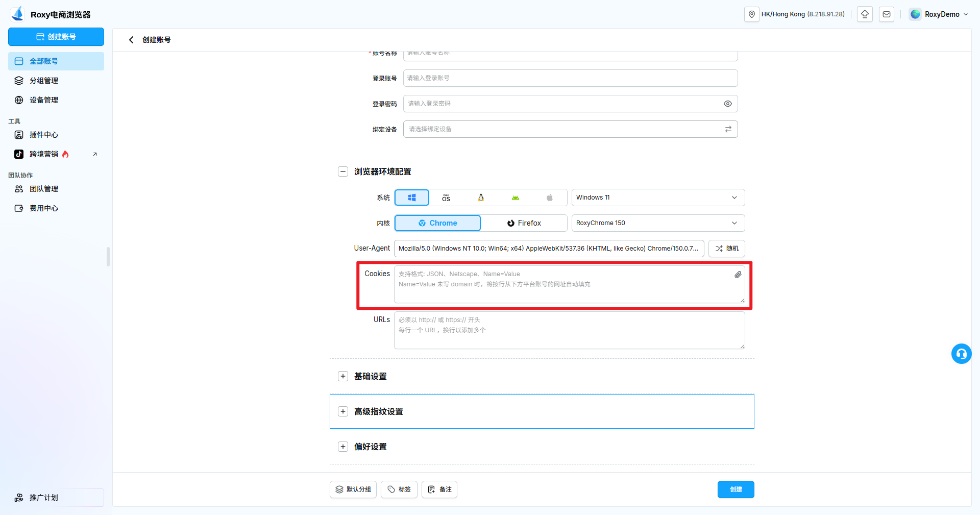Click the sidebar collapse handle
This screenshot has width=980, height=515.
point(108,257)
